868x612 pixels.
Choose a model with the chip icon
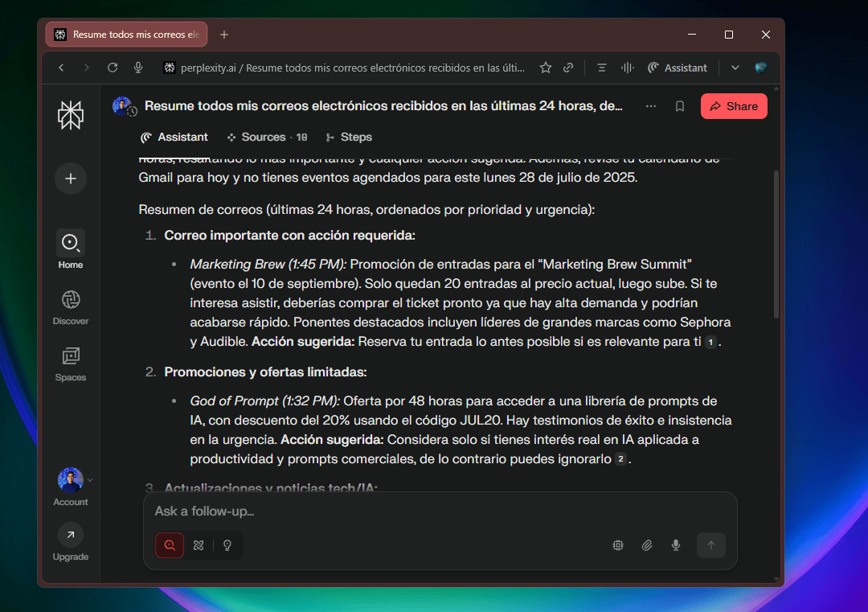[618, 545]
